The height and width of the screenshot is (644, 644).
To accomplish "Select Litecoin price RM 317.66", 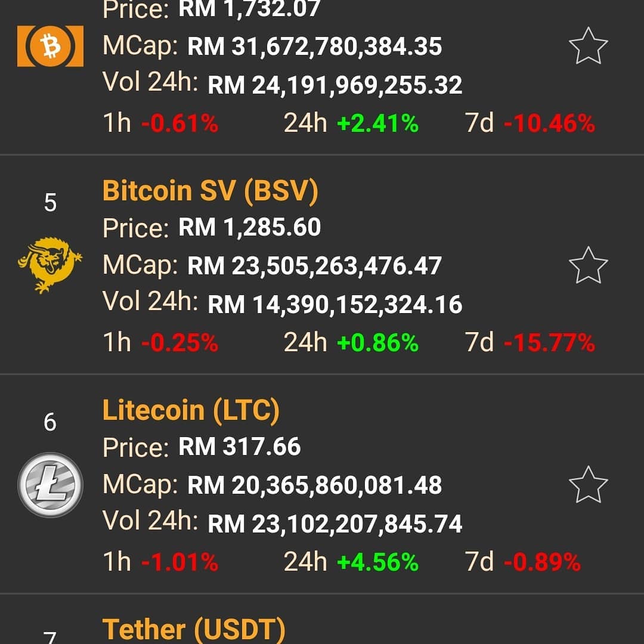I will click(x=240, y=447).
